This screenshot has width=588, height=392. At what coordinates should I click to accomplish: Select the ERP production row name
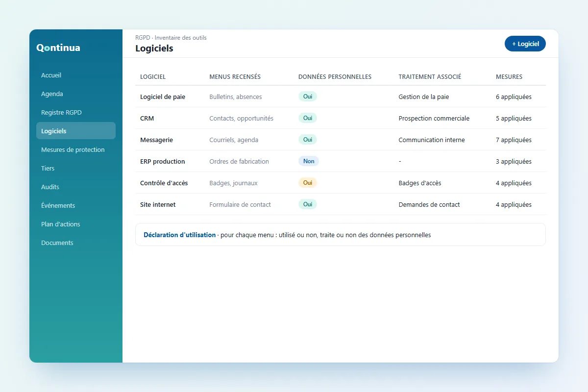163,162
